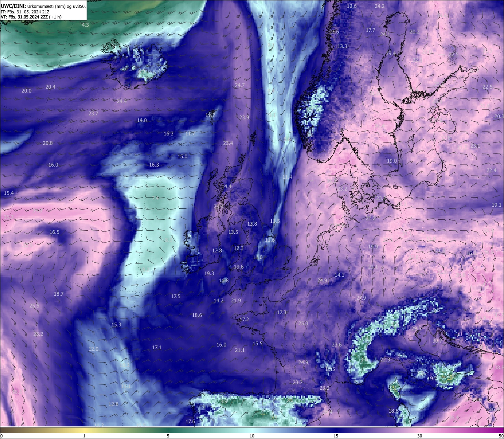Click the 19.3 map value
The height and width of the screenshot is (439, 504).
tap(209, 273)
